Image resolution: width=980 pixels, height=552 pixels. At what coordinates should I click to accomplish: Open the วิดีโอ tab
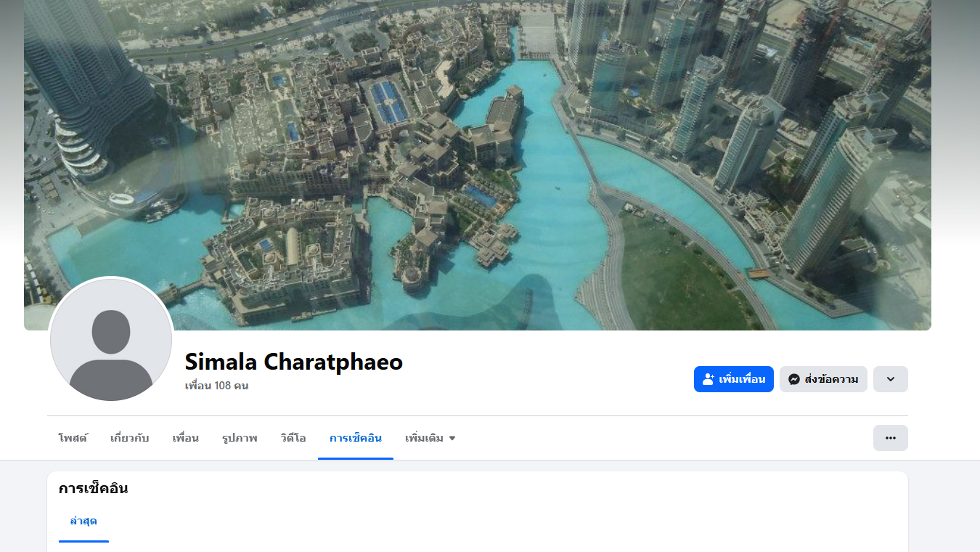tap(293, 438)
